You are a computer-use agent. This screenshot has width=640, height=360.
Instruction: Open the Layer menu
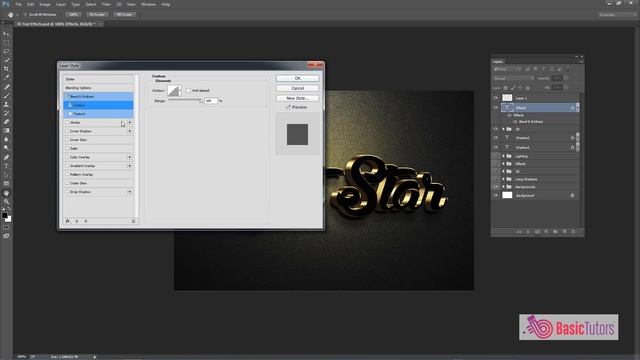point(61,4)
